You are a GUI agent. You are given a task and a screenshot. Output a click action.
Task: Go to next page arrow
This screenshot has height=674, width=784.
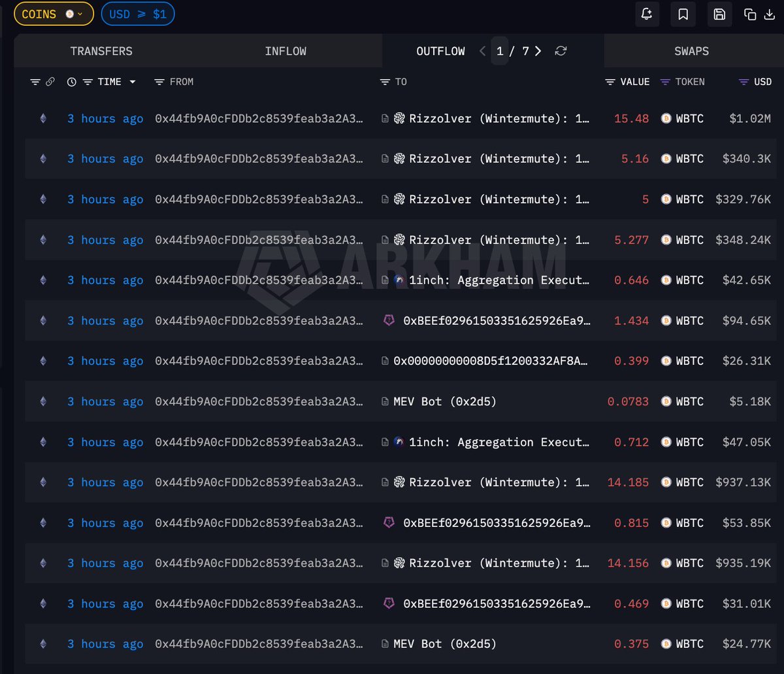click(538, 51)
